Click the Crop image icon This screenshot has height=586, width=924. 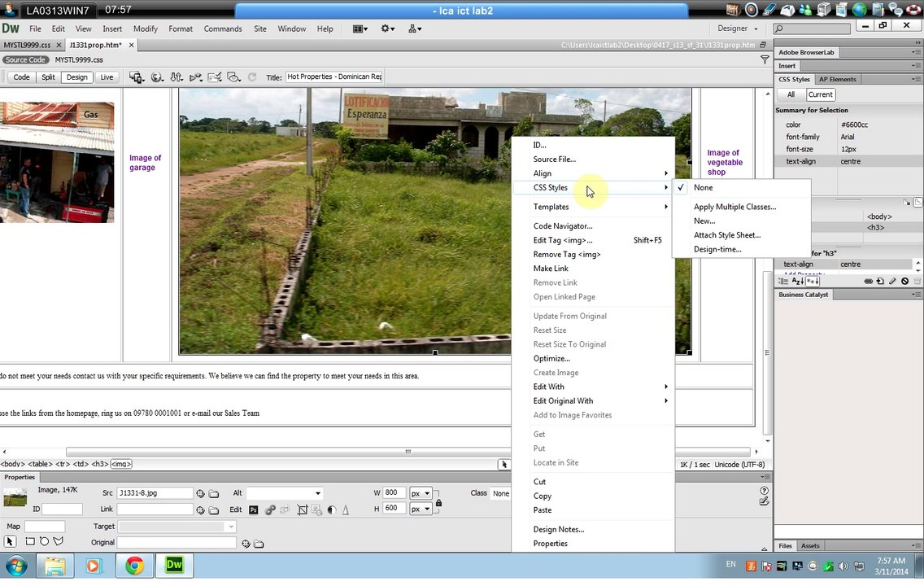point(302,510)
